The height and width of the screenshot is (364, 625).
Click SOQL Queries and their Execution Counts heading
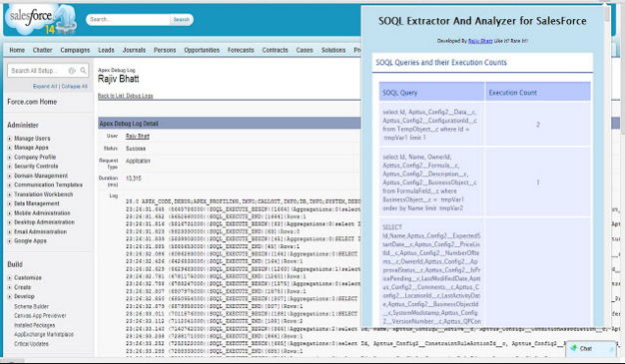441,63
